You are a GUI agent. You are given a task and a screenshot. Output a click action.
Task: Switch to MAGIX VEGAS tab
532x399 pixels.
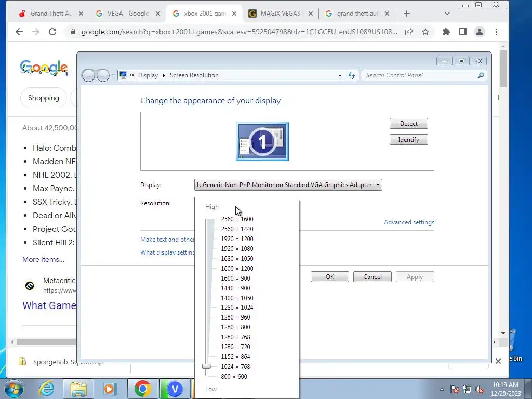pos(281,14)
